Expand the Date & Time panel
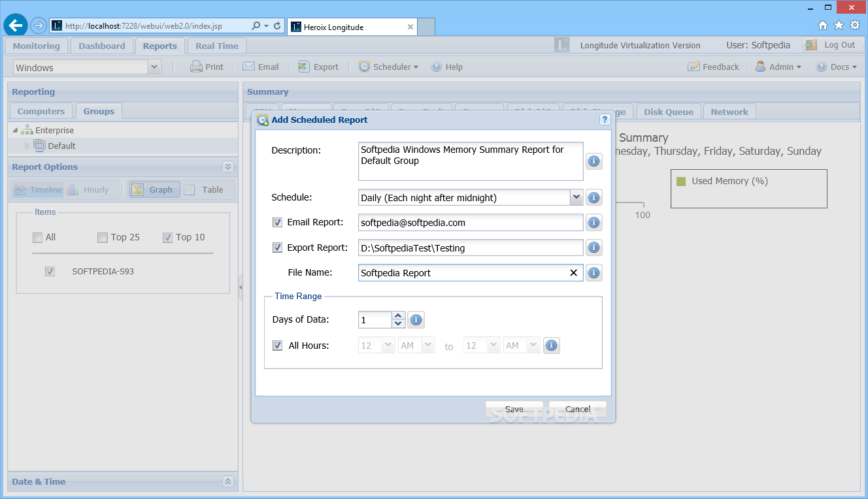Image resolution: width=868 pixels, height=499 pixels. coord(227,481)
